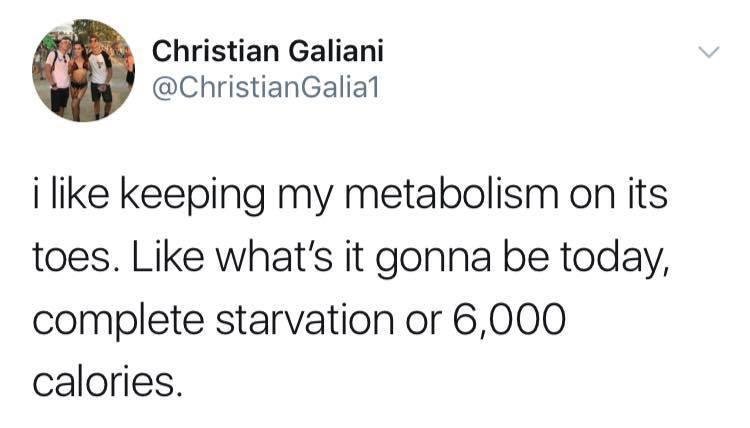Click the word toes in the tweet
The width and height of the screenshot is (750, 428).
[74, 258]
